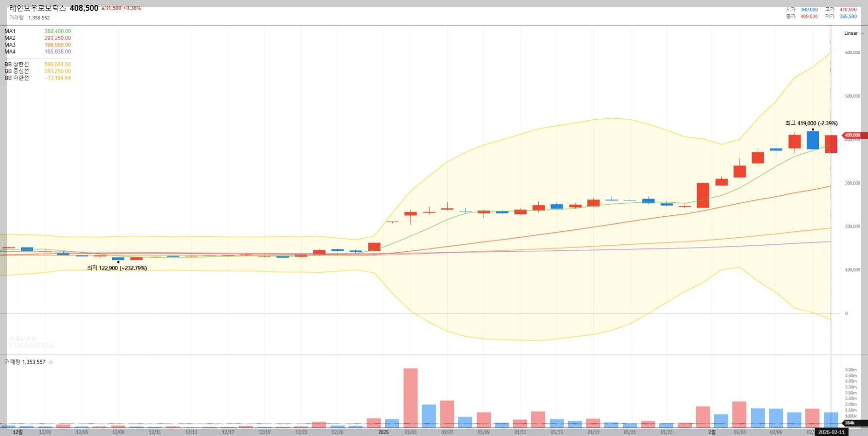This screenshot has width=868, height=436.
Task: Click the 01/07 date axis label
Action: (x=447, y=432)
